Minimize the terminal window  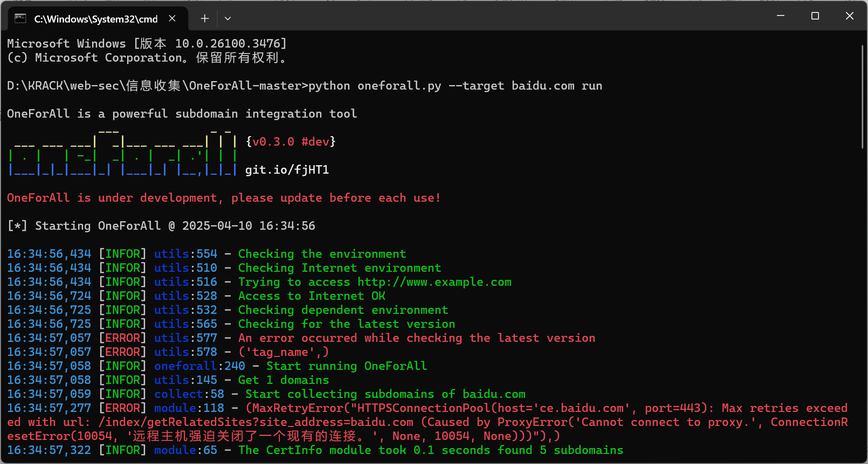780,16
